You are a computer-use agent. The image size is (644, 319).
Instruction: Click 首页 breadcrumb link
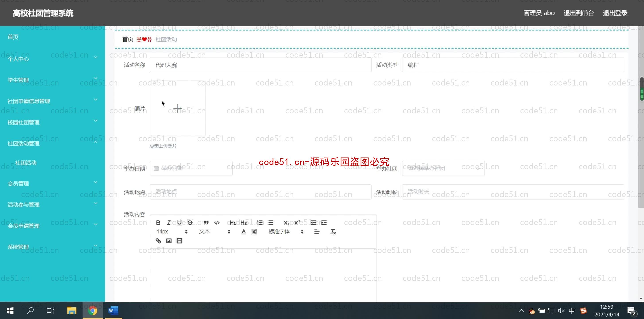[x=128, y=39]
